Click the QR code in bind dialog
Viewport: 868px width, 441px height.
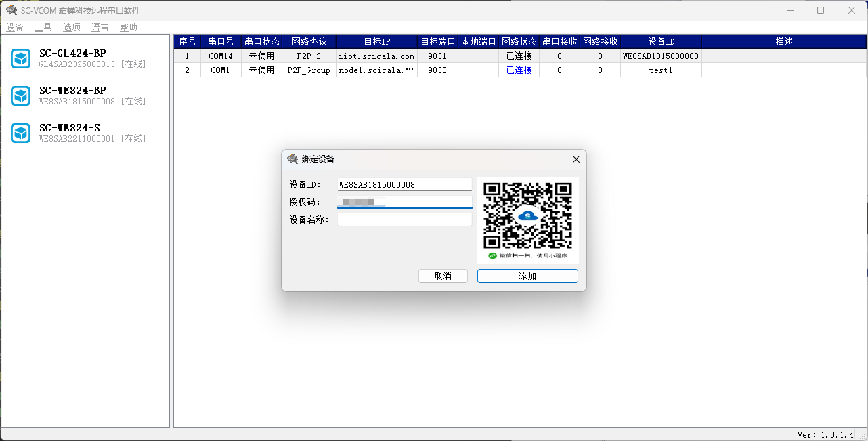pos(527,215)
